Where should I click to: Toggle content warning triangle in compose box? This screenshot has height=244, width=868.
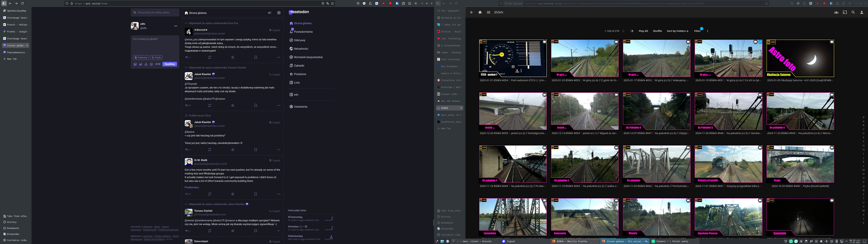(146, 64)
